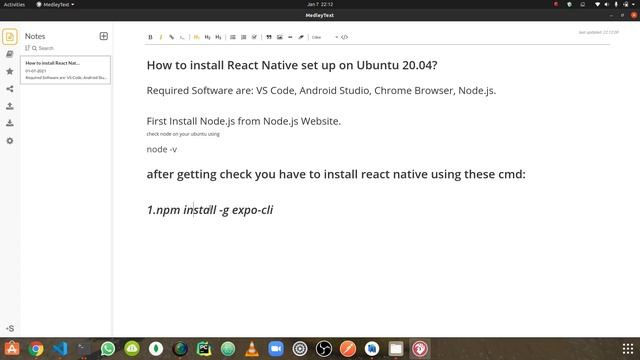Image resolution: width=640 pixels, height=360 pixels.
Task: Insert a bulleted list
Action: point(233,37)
